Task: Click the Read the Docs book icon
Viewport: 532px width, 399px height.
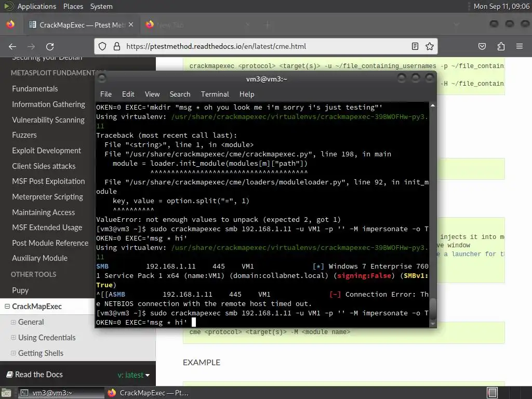Action: click(x=9, y=374)
